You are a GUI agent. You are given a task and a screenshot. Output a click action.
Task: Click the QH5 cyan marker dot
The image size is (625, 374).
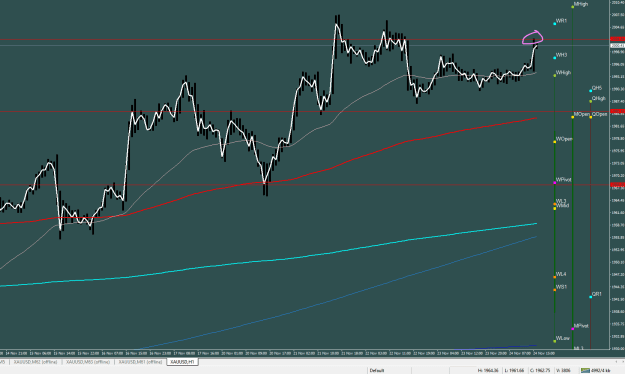(590, 91)
